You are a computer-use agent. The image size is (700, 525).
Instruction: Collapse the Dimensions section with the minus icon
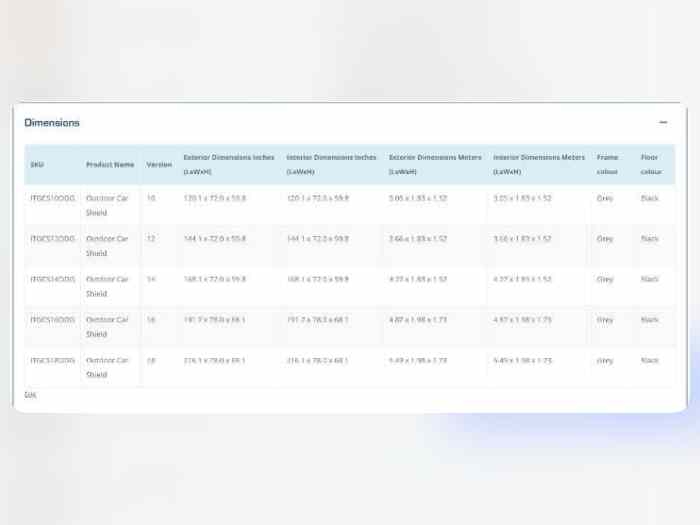(663, 122)
